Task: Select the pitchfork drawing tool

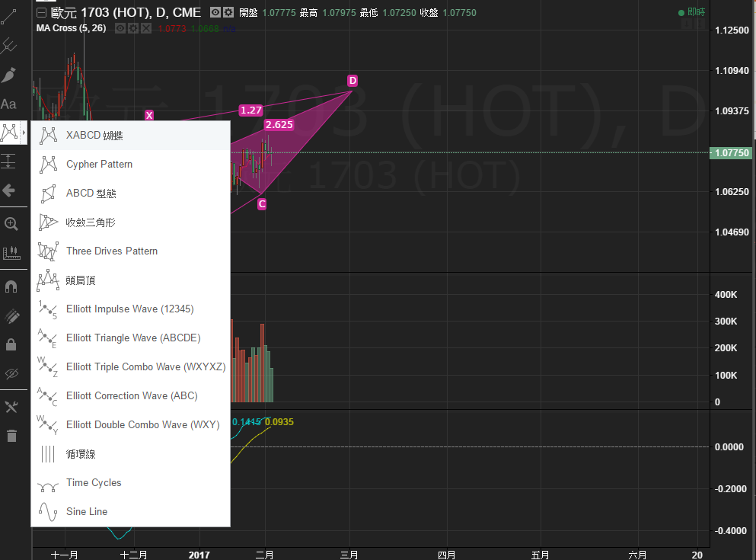Action: click(x=8, y=46)
